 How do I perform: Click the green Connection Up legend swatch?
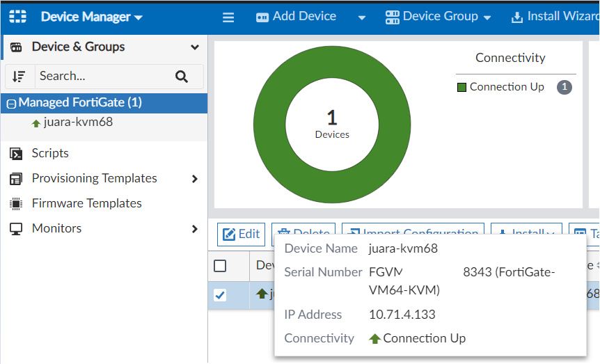461,87
